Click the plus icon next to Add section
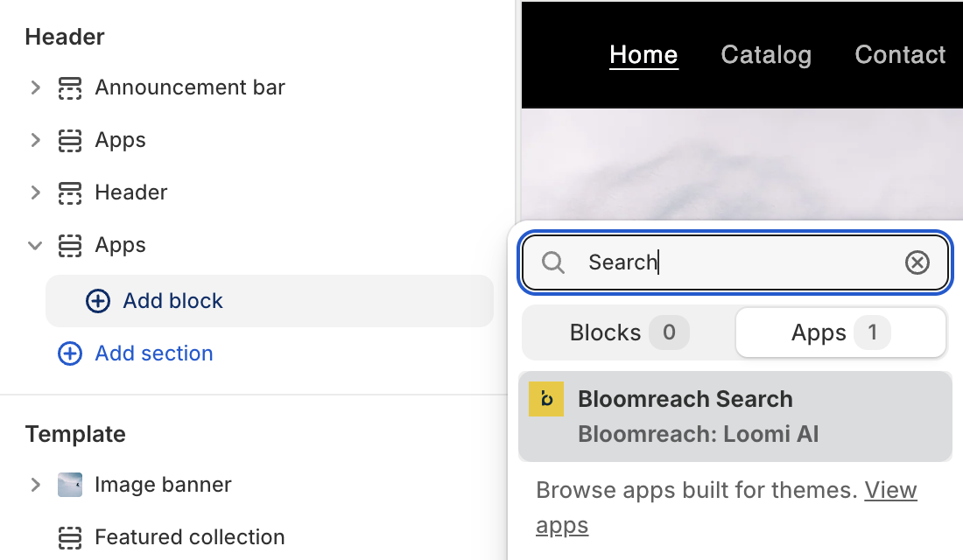 (x=69, y=353)
